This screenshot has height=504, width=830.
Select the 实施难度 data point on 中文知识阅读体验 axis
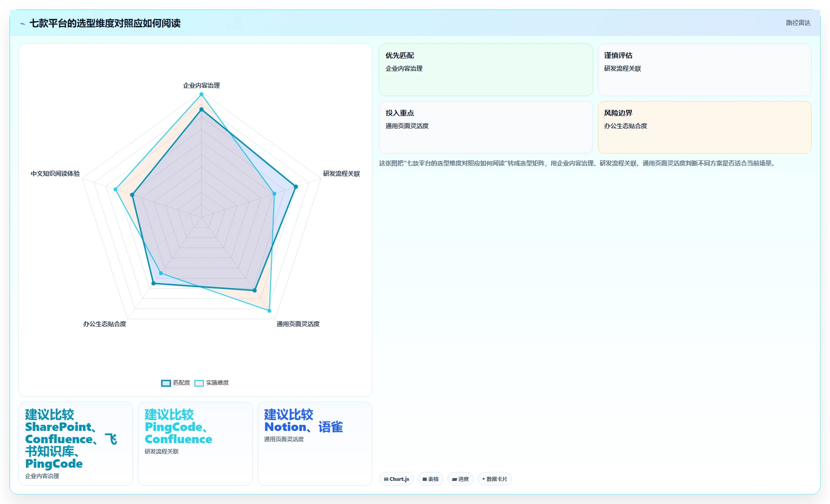116,189
